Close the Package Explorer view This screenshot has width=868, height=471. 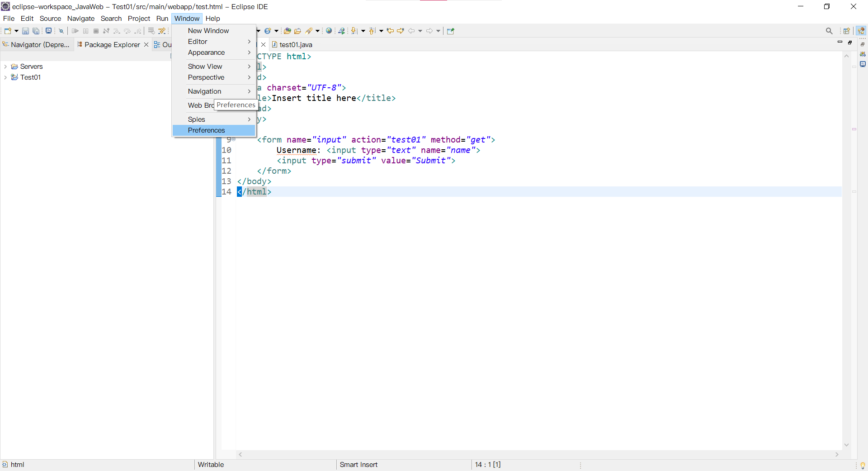point(146,44)
